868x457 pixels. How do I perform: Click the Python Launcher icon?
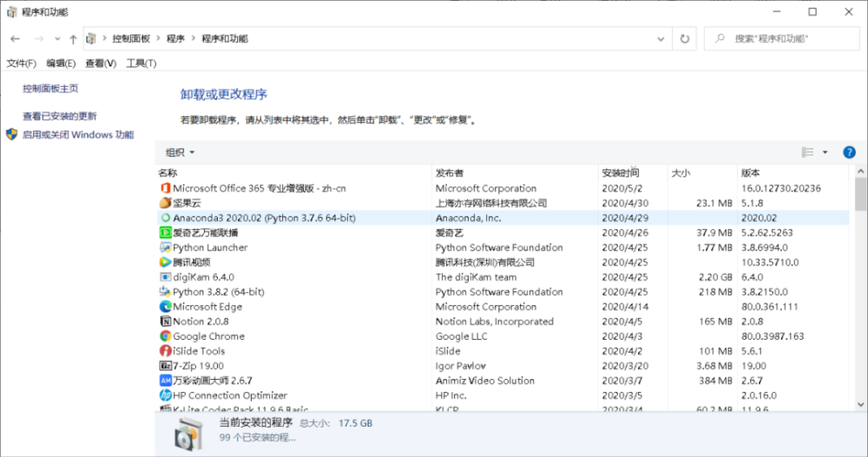coord(165,247)
